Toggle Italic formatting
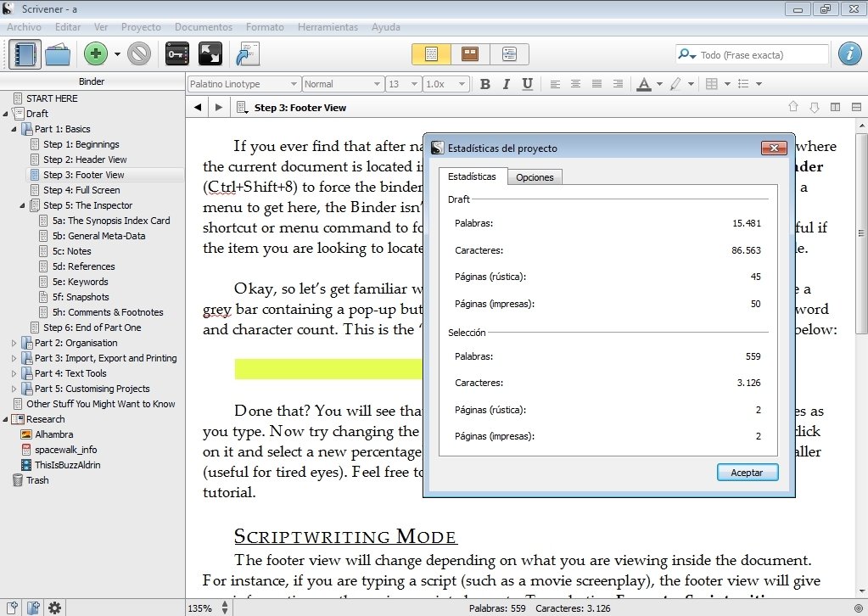The height and width of the screenshot is (616, 868). tap(506, 84)
